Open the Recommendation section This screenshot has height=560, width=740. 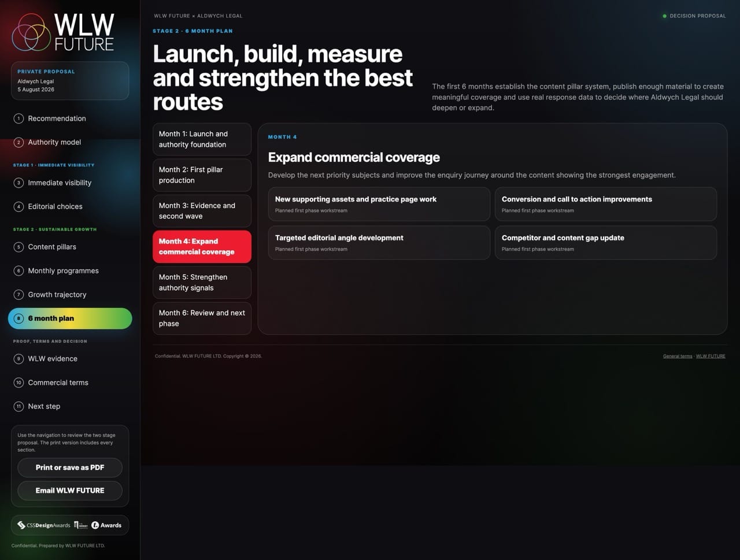click(70, 118)
